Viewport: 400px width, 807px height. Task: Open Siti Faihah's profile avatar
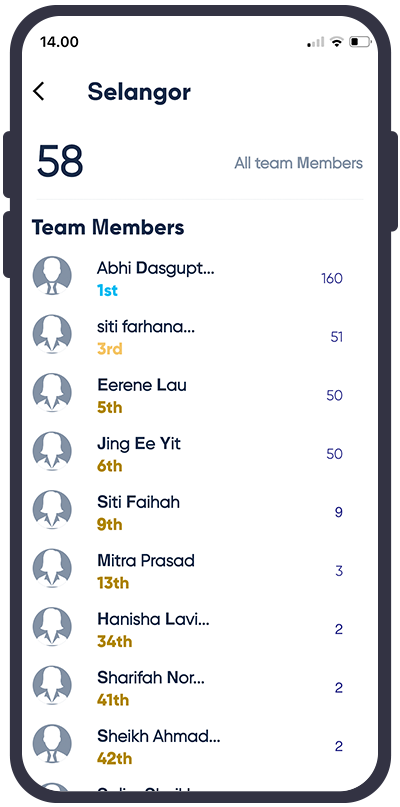[x=52, y=510]
